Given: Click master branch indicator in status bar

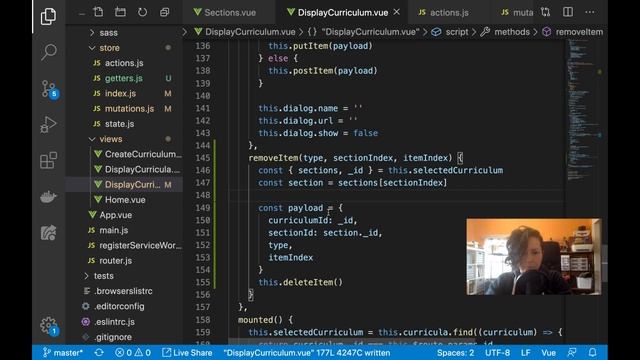Looking at the screenshot, I should [62, 353].
